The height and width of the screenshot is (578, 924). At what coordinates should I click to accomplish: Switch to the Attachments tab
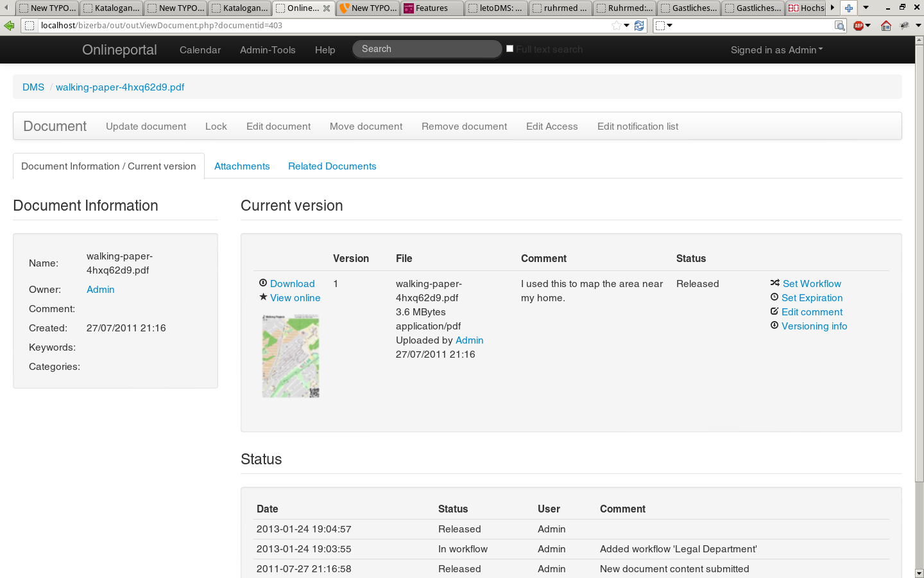(x=242, y=166)
